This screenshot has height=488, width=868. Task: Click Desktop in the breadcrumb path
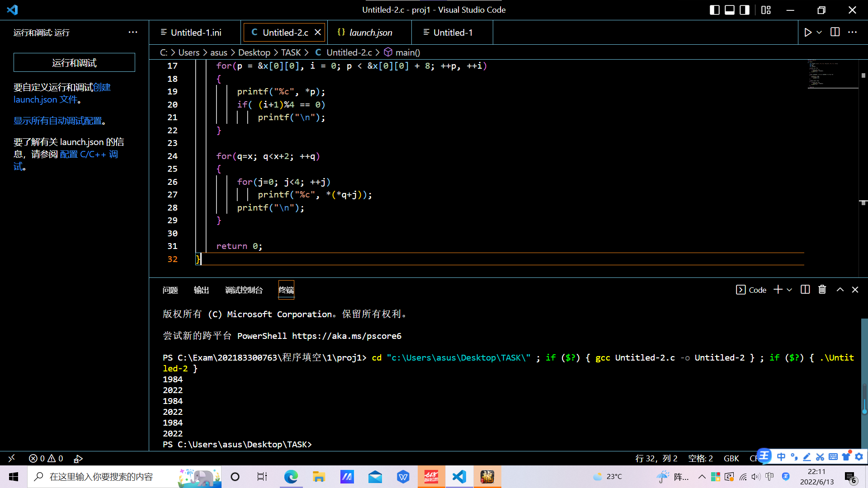click(x=254, y=52)
